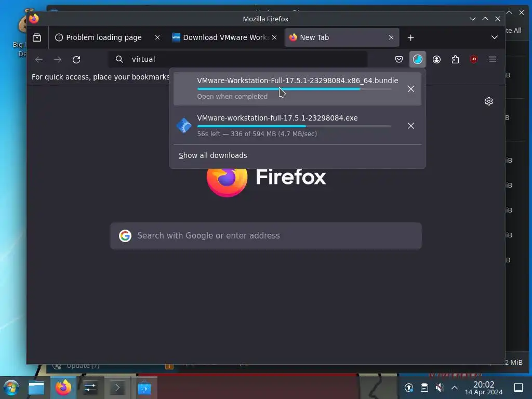This screenshot has height=399, width=532.
Task: Go forward with the forward arrow
Action: click(58, 60)
